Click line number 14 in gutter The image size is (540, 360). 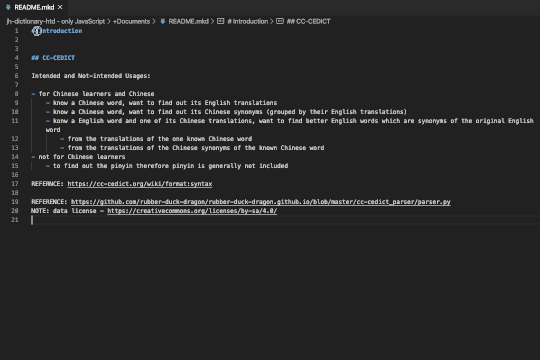[15, 157]
